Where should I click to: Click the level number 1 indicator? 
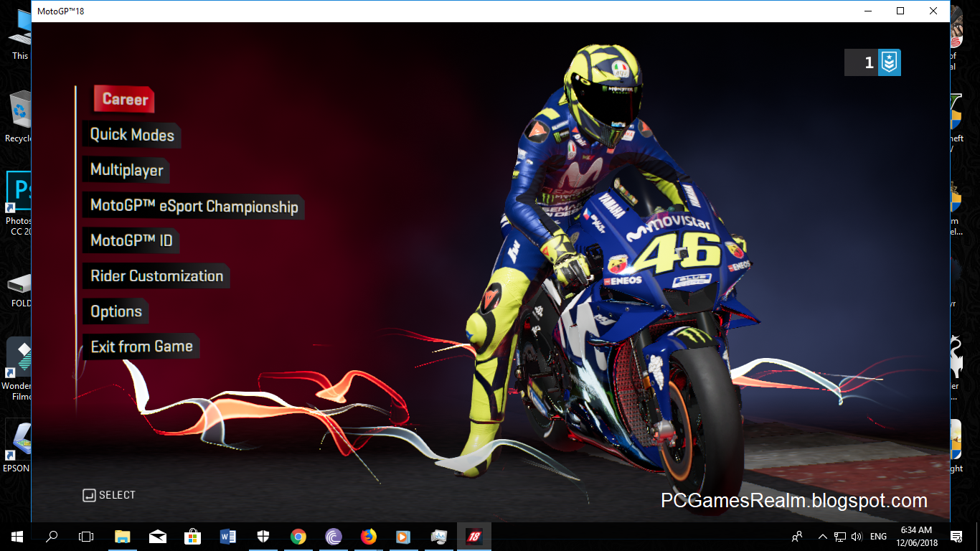click(x=869, y=63)
